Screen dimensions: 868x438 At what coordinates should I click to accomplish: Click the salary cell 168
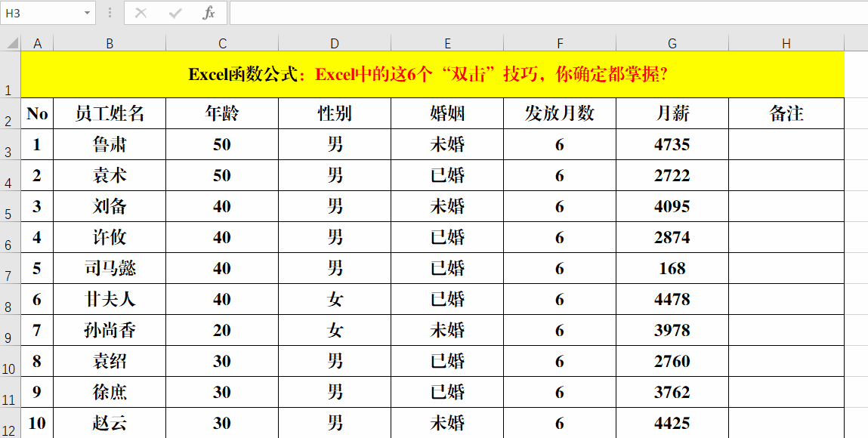(x=672, y=269)
